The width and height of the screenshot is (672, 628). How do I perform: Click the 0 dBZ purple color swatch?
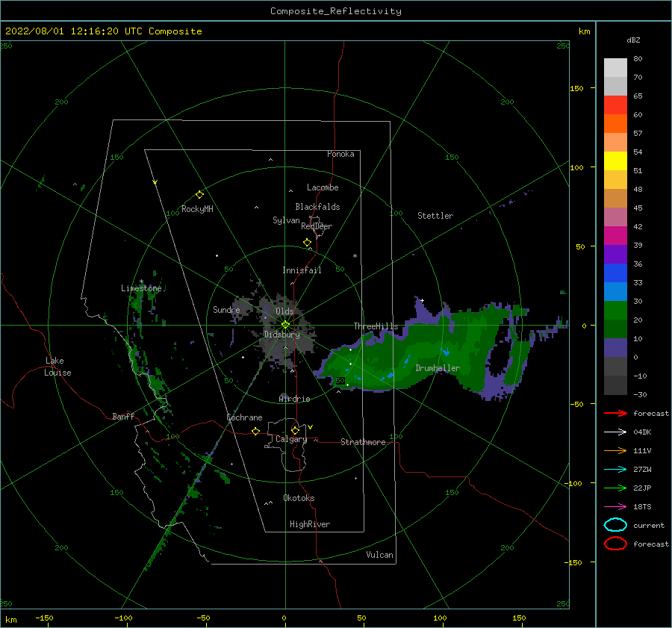pos(615,348)
